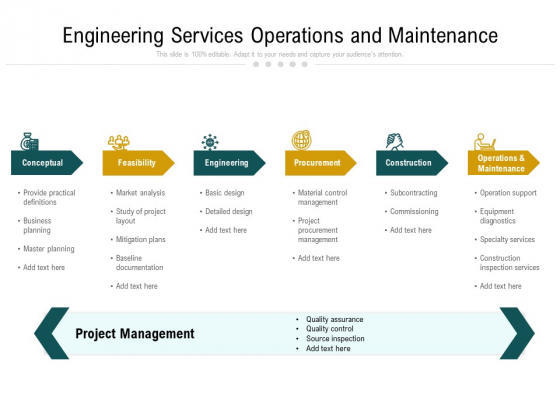Click 'Quality control' bullet

tap(330, 329)
